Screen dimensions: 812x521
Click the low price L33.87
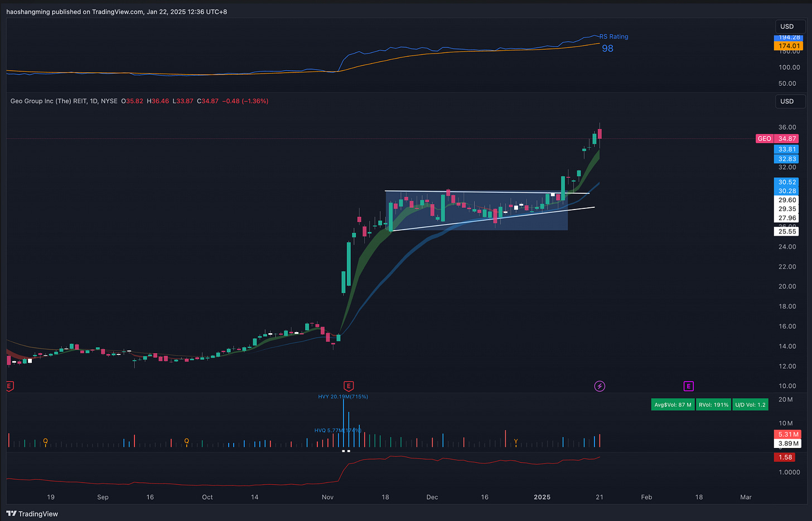183,101
